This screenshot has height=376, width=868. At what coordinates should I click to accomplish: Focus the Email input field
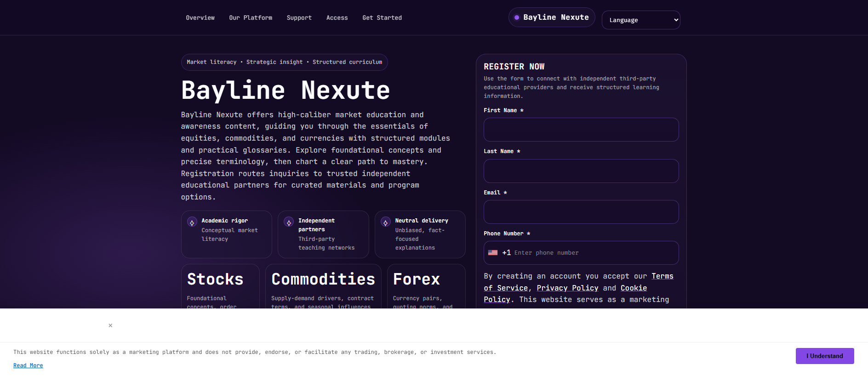(581, 212)
